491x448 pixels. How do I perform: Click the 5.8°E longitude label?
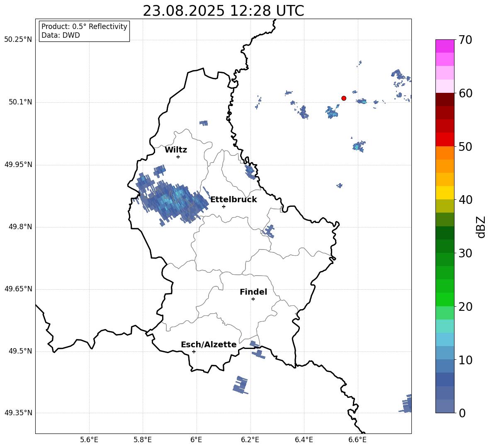coord(143,440)
